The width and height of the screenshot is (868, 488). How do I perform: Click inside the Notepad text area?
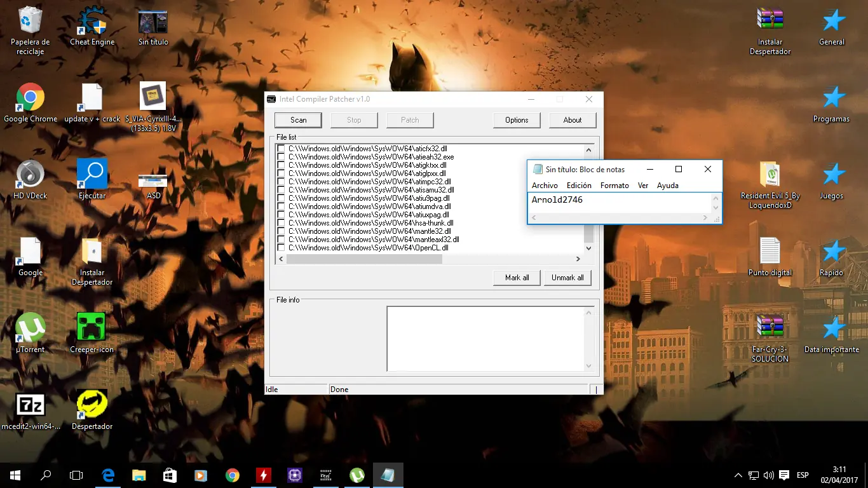point(620,202)
